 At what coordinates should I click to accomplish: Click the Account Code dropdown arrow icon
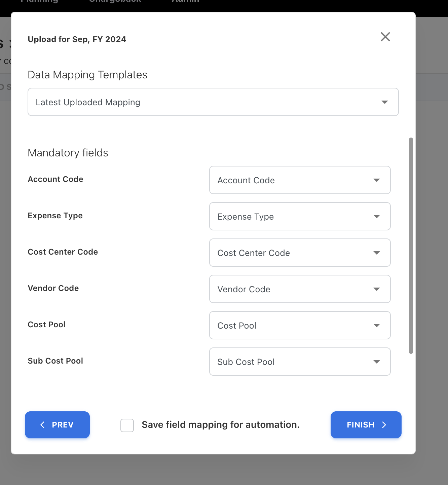377,180
